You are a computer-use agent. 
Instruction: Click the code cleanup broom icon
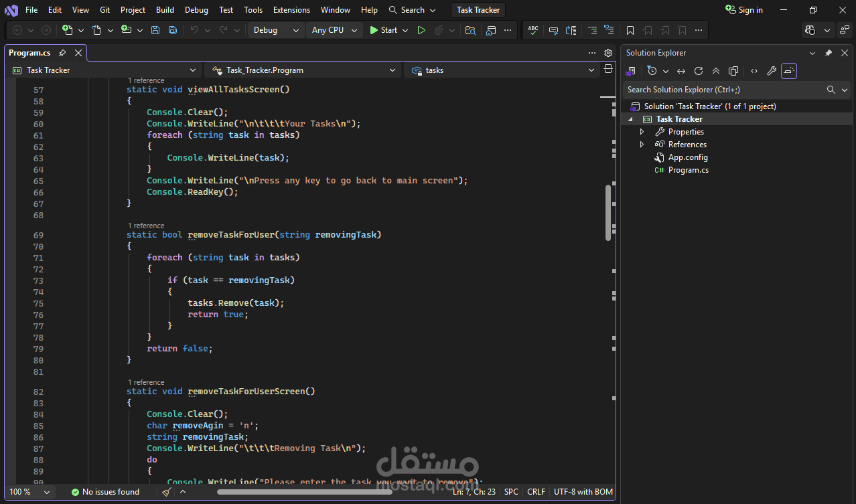click(x=167, y=492)
